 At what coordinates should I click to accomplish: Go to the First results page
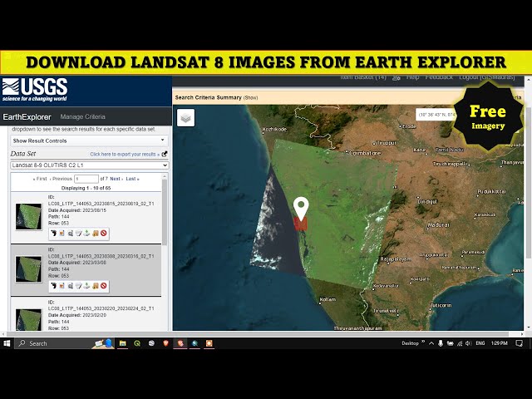(x=40, y=179)
